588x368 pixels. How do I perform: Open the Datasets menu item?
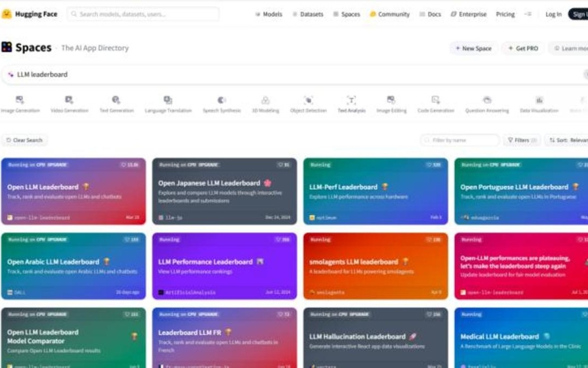(308, 14)
